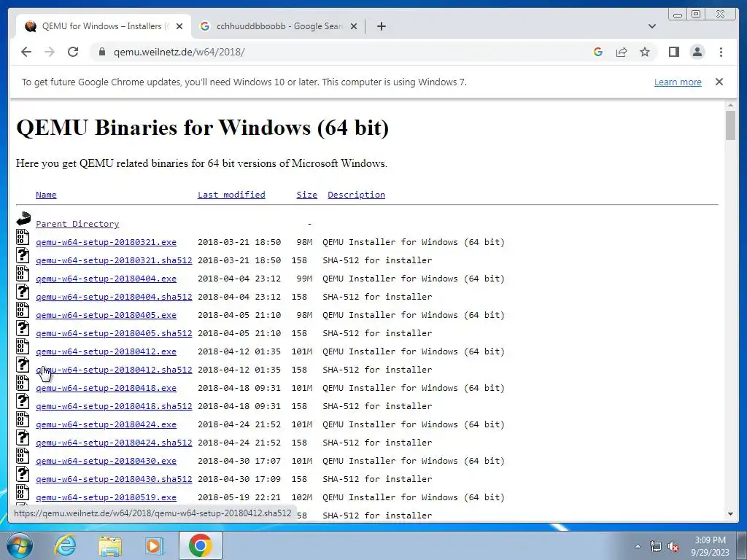Click binary file icon beside 20180404.exe
Viewport: 747px width, 560px height.
point(23,273)
